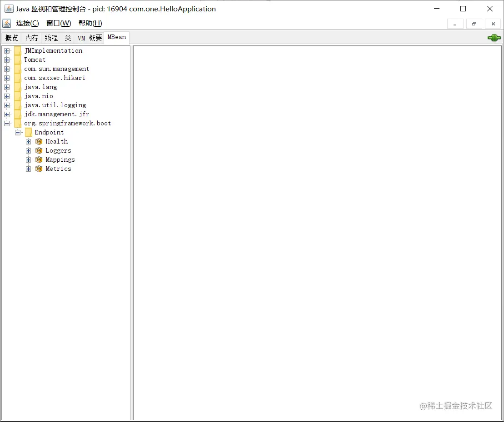Expand the com.sun.management node
This screenshot has height=422, width=504.
[x=7, y=69]
